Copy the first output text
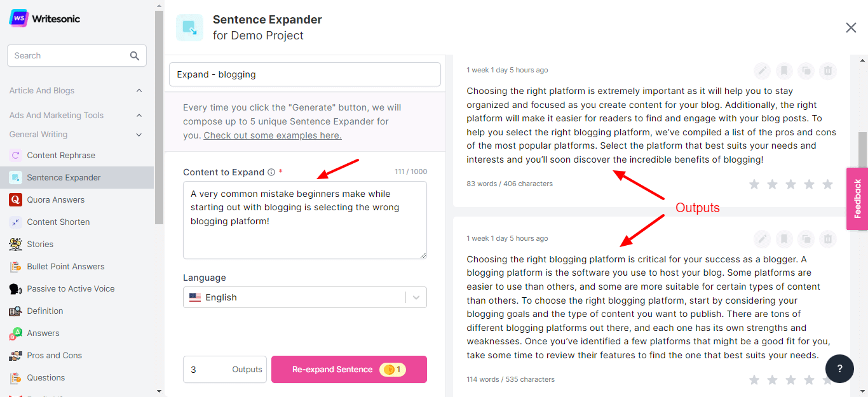 [806, 71]
